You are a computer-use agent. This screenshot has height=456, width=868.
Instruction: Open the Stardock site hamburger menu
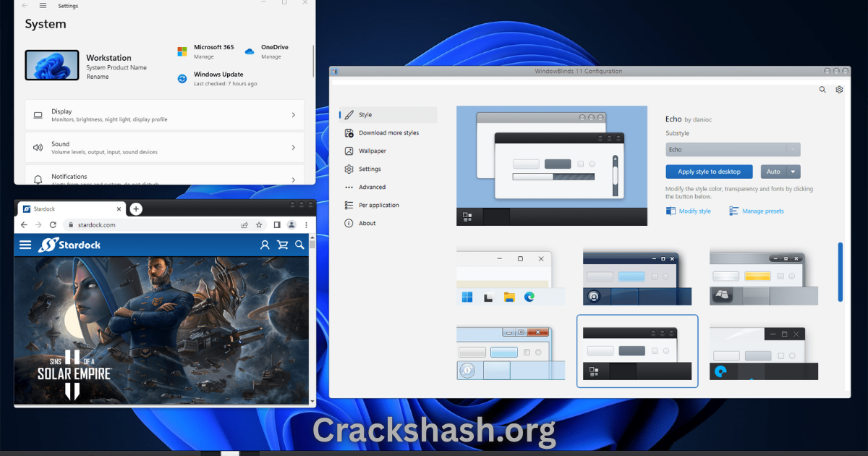pyautogui.click(x=25, y=245)
